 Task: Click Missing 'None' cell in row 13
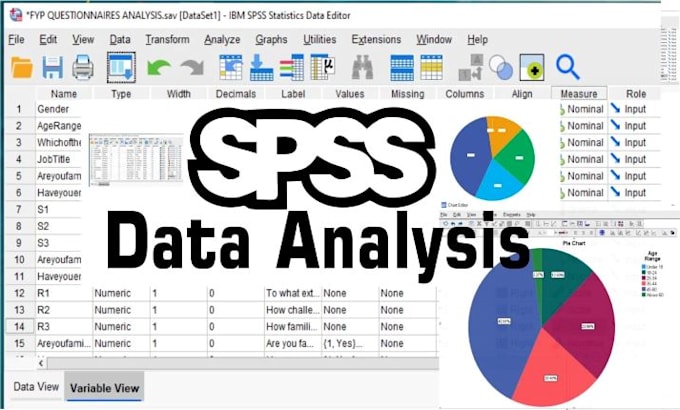point(407,310)
